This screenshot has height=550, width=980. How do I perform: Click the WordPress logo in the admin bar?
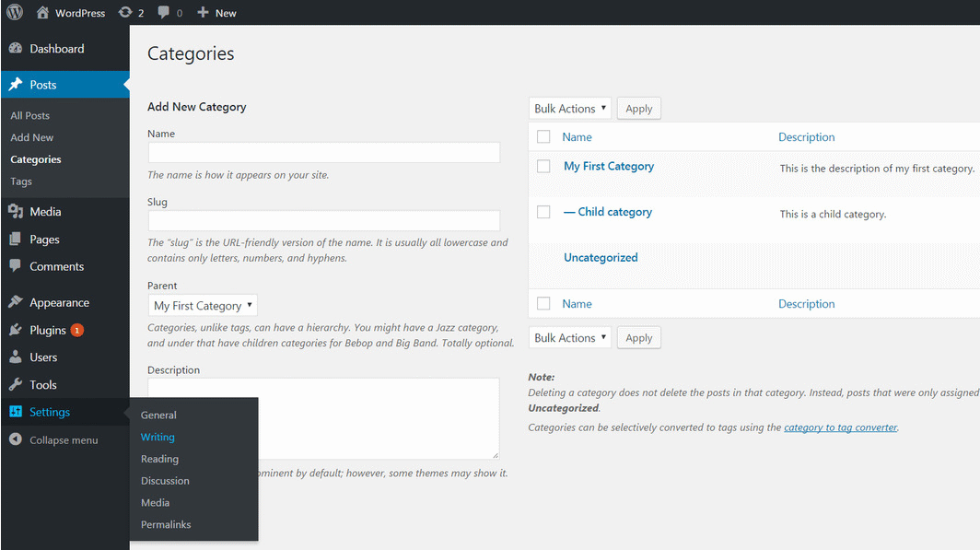tap(14, 12)
